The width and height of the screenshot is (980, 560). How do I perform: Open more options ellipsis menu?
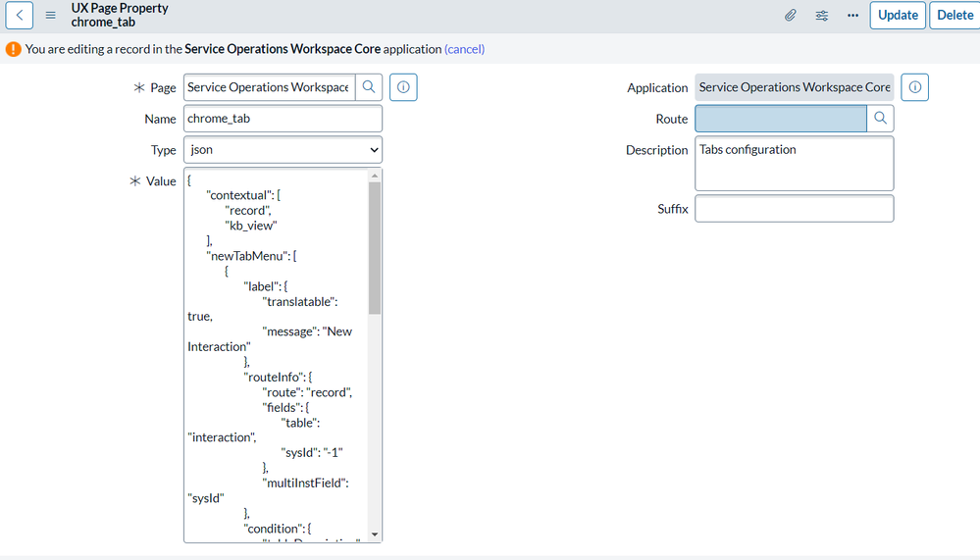click(x=852, y=15)
